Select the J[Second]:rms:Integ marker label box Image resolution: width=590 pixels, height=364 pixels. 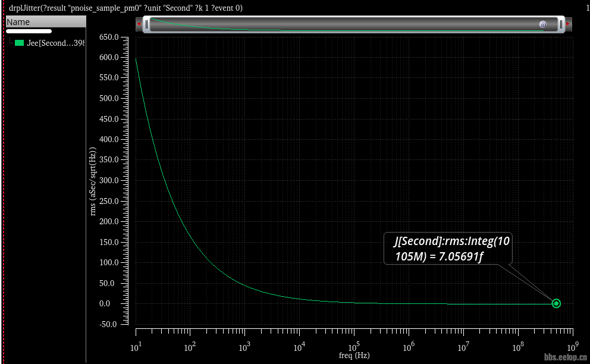[447, 249]
